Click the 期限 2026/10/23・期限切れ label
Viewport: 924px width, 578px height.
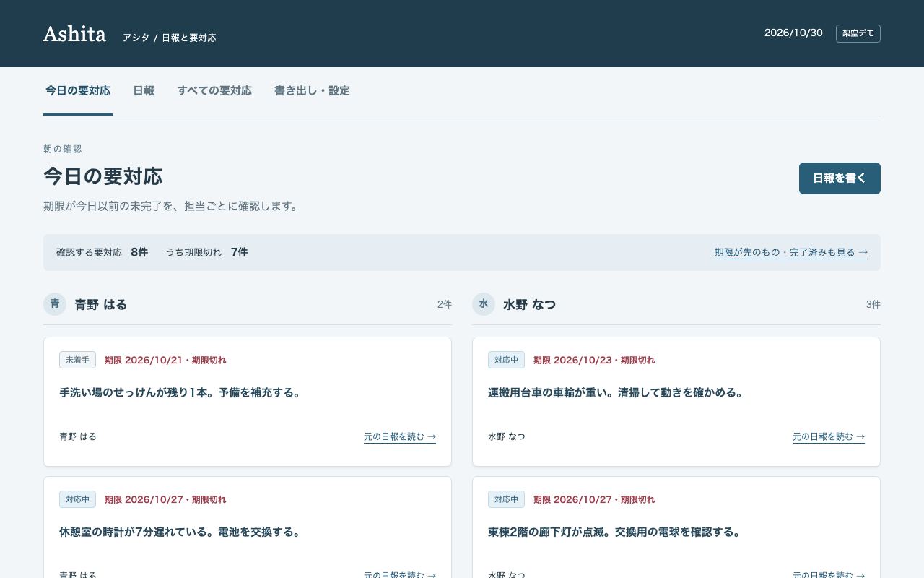[594, 360]
